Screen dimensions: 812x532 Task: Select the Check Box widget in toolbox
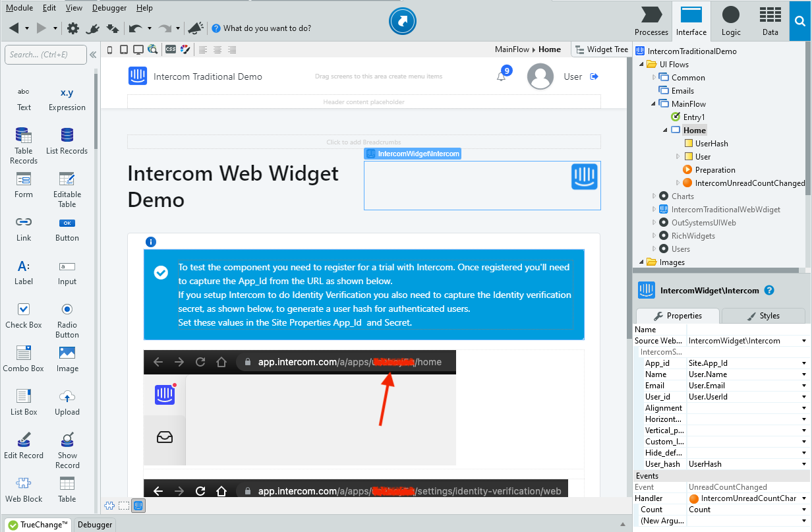[24, 316]
